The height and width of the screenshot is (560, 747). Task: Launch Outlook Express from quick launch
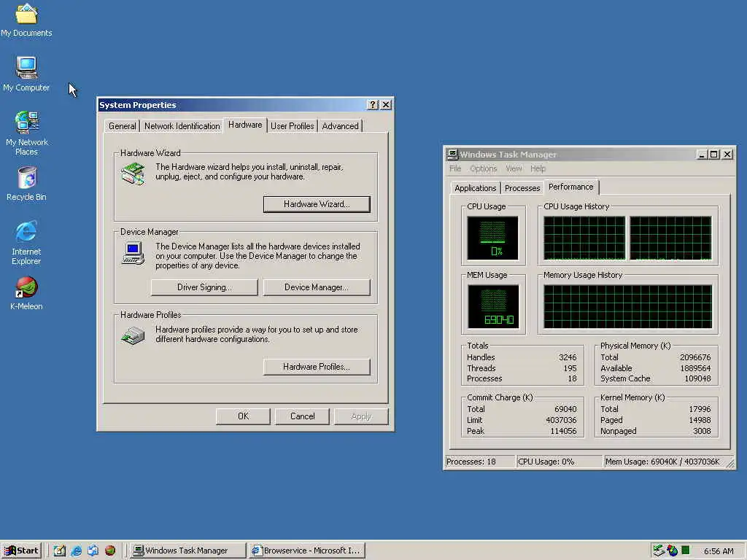(93, 551)
